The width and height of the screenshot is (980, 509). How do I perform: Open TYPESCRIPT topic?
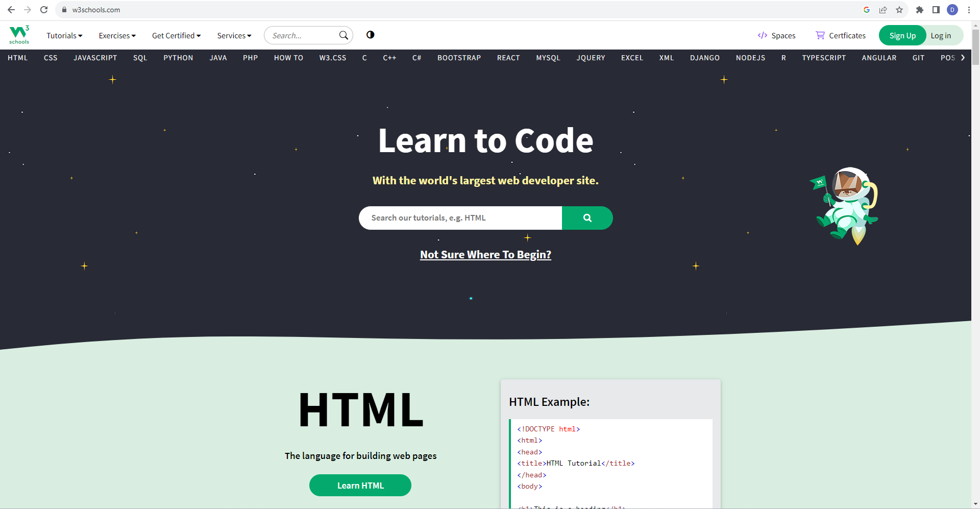tap(824, 58)
